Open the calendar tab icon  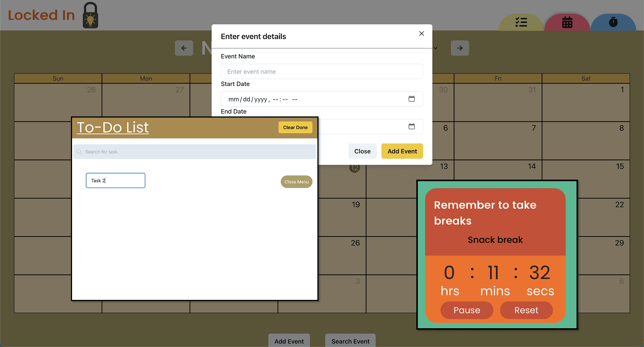pyautogui.click(x=567, y=23)
